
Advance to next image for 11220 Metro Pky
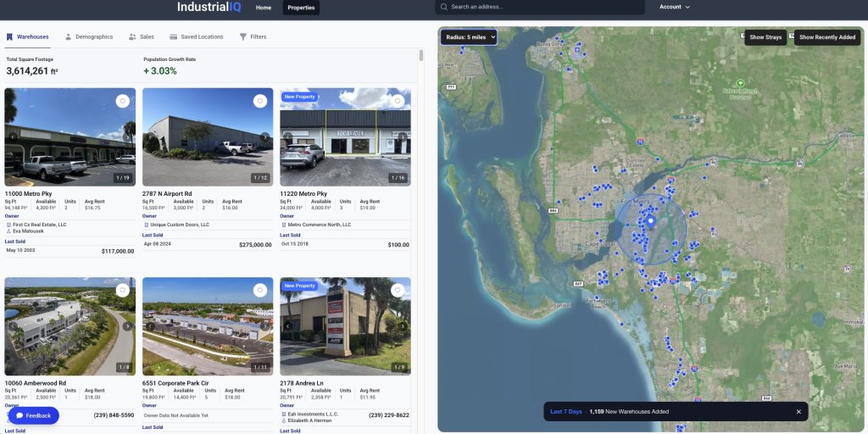(402, 136)
